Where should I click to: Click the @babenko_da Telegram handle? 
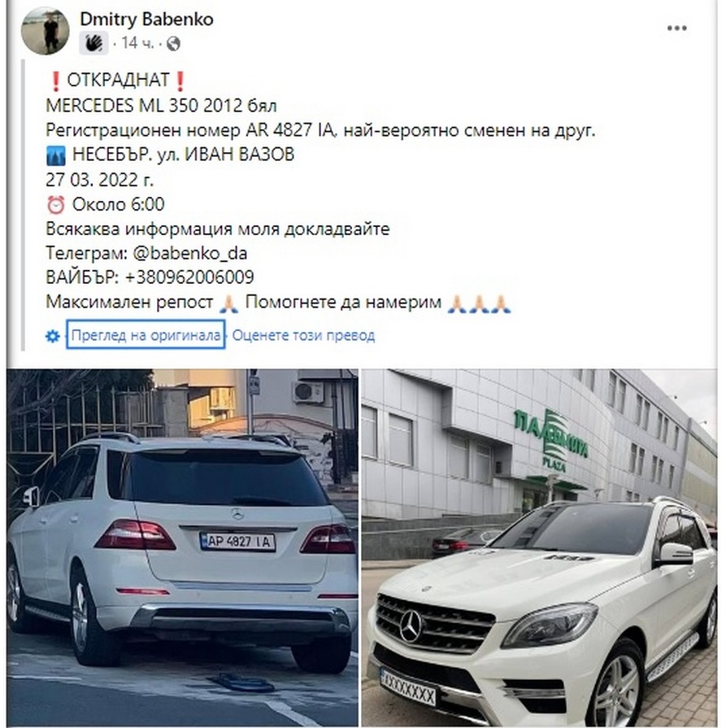190,254
